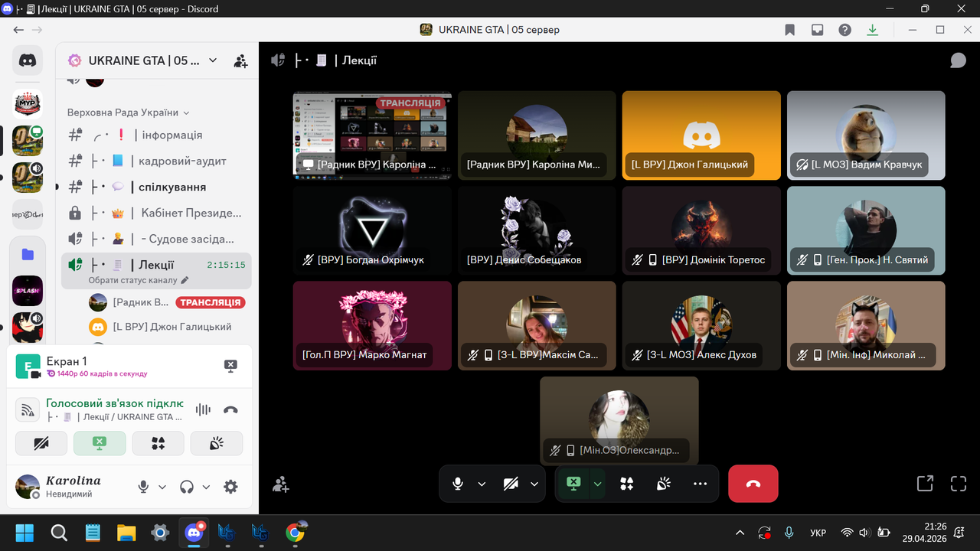
Task: Disconnect using icon beside voice status
Action: point(230,410)
